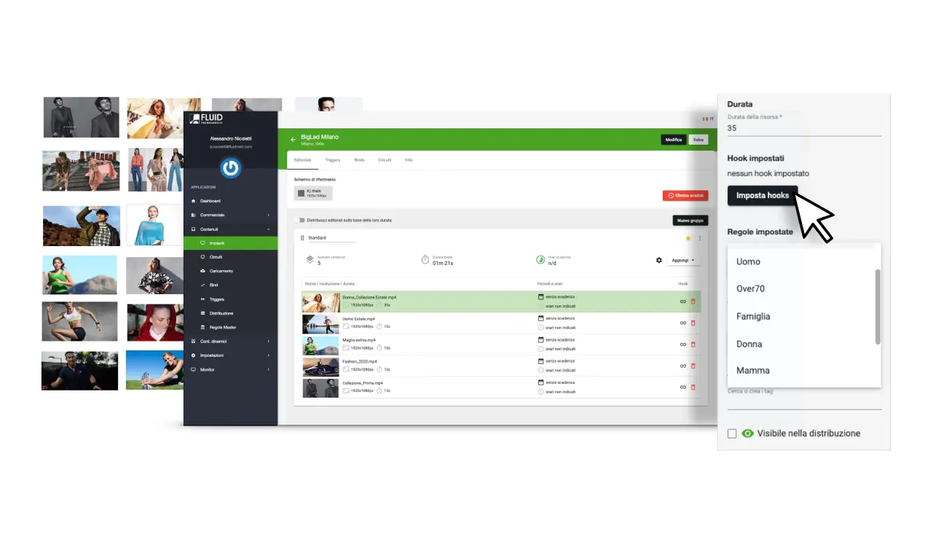933x560 pixels.
Task: Open group settings gear icon
Action: [659, 260]
